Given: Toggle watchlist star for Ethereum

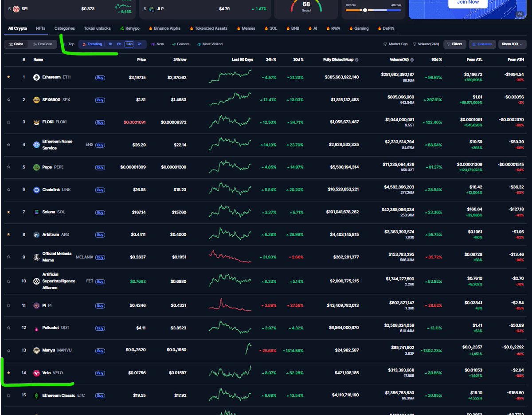Looking at the screenshot, I should [8, 77].
